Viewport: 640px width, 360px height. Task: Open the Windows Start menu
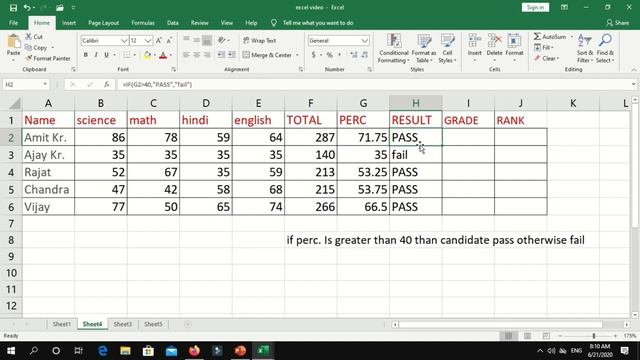11,351
